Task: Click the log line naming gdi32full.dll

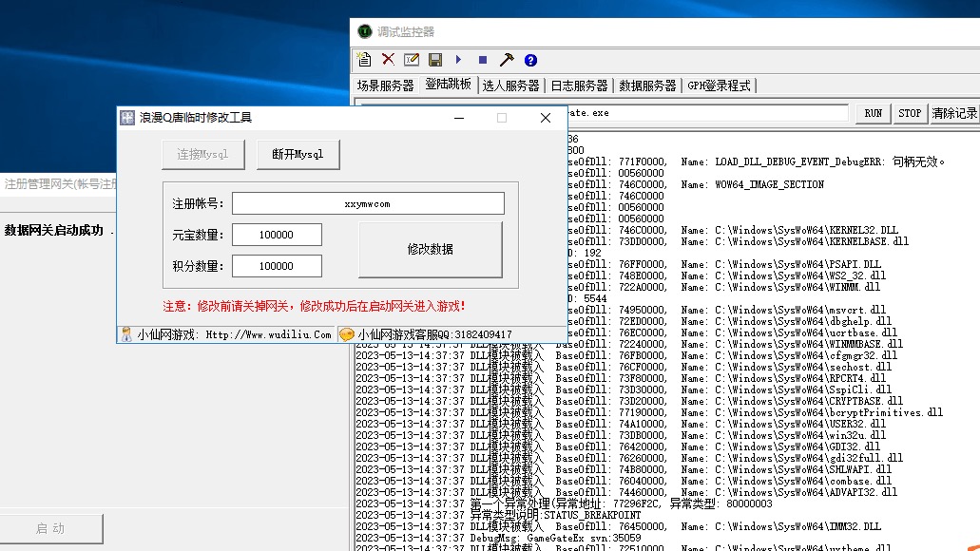Action: click(x=629, y=458)
